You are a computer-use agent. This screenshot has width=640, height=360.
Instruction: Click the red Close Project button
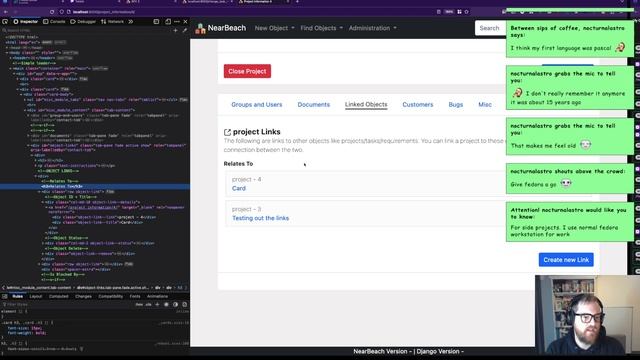(247, 71)
